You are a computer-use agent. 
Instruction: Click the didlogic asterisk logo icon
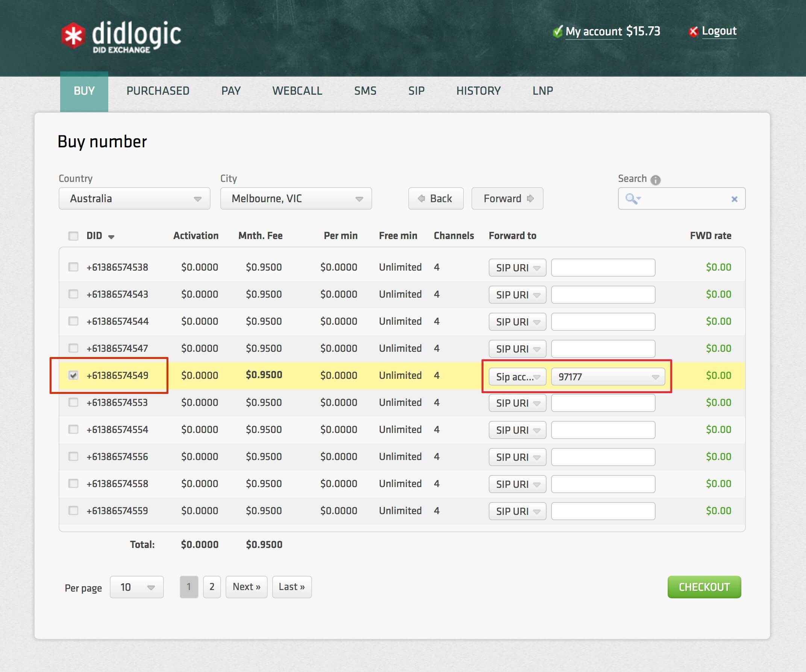(x=73, y=36)
